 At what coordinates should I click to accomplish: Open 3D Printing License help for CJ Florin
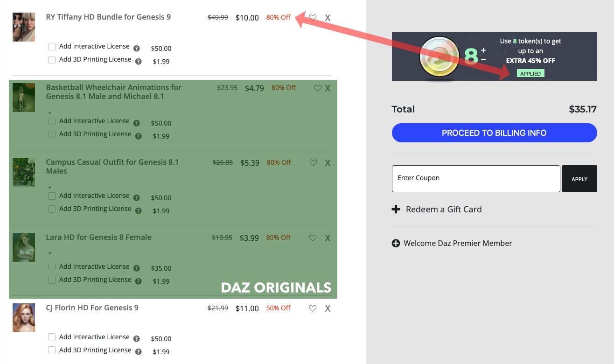point(139,352)
